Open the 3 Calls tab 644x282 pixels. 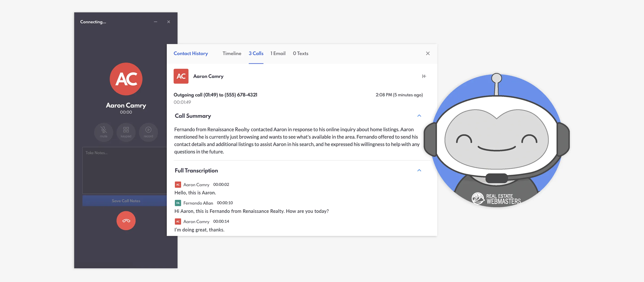click(256, 53)
